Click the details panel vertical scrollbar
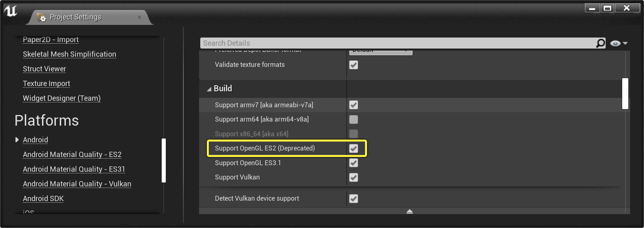The width and height of the screenshot is (644, 228). (x=625, y=94)
